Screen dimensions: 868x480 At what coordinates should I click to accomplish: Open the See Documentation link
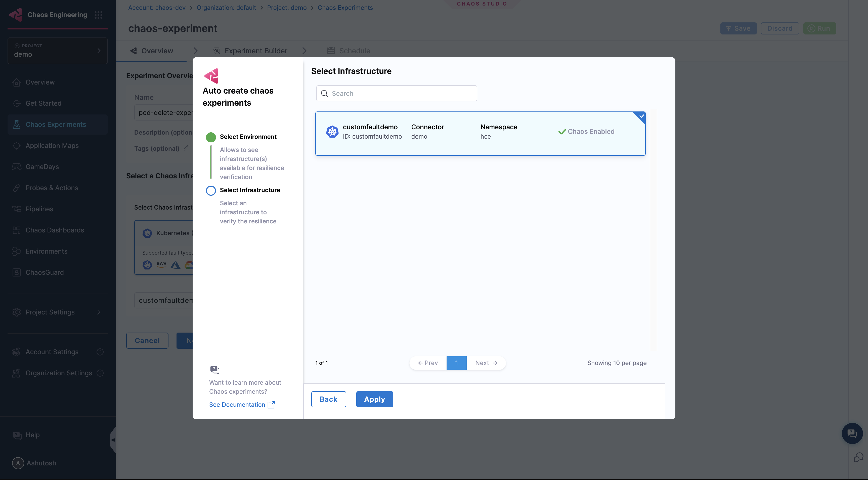[238, 404]
